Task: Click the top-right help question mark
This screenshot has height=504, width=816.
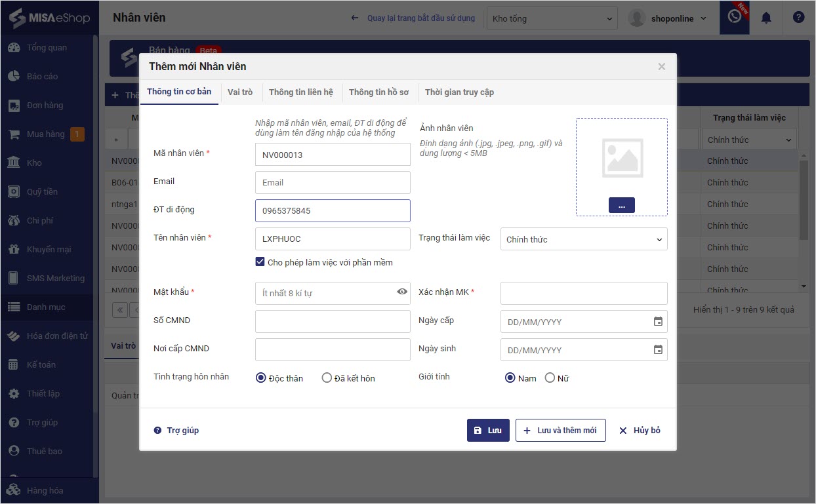Action: pyautogui.click(x=798, y=18)
